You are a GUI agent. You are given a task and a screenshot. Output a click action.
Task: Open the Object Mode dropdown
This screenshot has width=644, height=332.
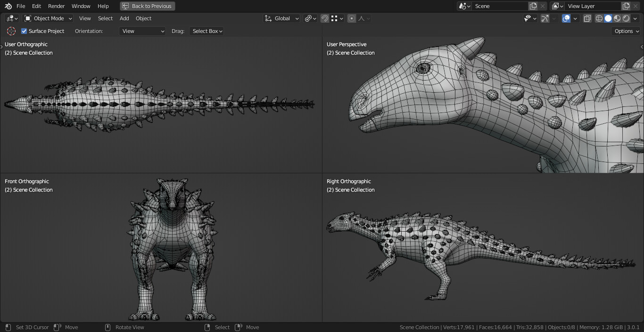(x=48, y=18)
